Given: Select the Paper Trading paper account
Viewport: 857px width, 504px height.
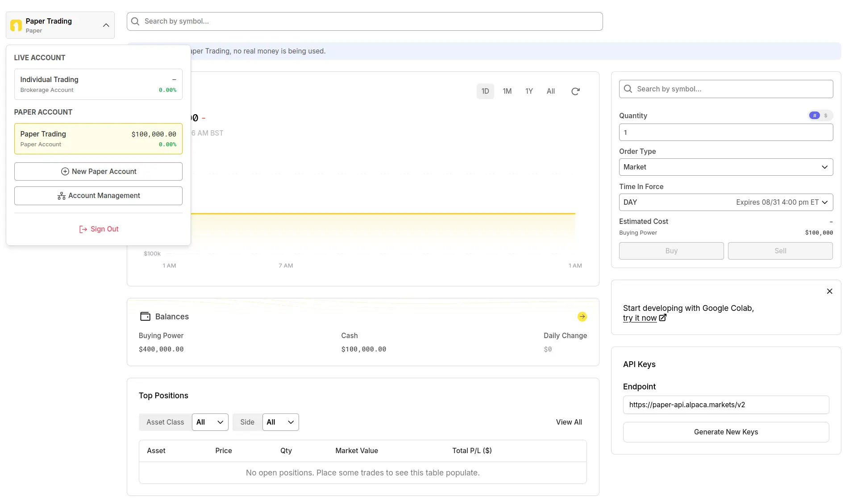Looking at the screenshot, I should point(98,139).
